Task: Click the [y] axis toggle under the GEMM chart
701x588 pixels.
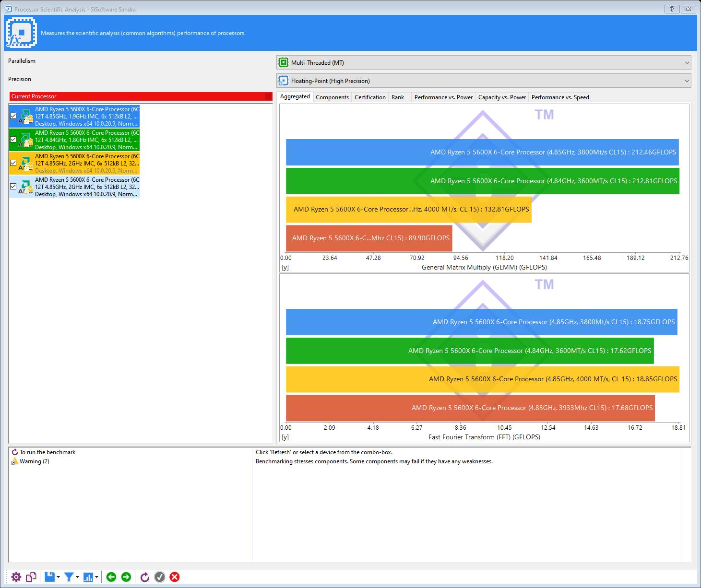Action: [x=285, y=267]
